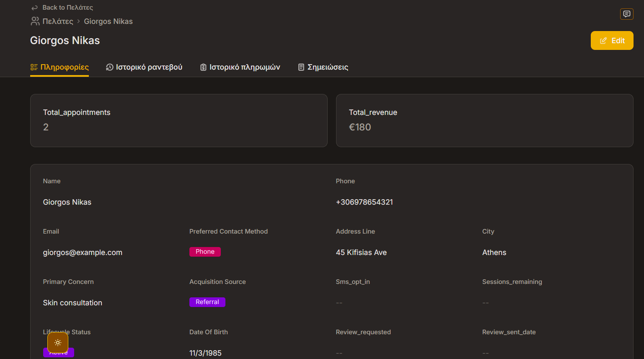Click the Ιστορικό πληρωμών clipboard icon
The width and height of the screenshot is (644, 359).
(x=203, y=67)
